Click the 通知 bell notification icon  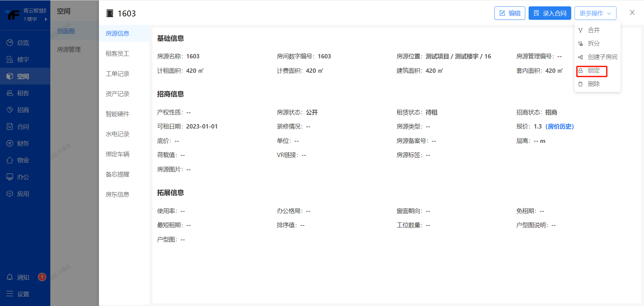click(x=10, y=277)
